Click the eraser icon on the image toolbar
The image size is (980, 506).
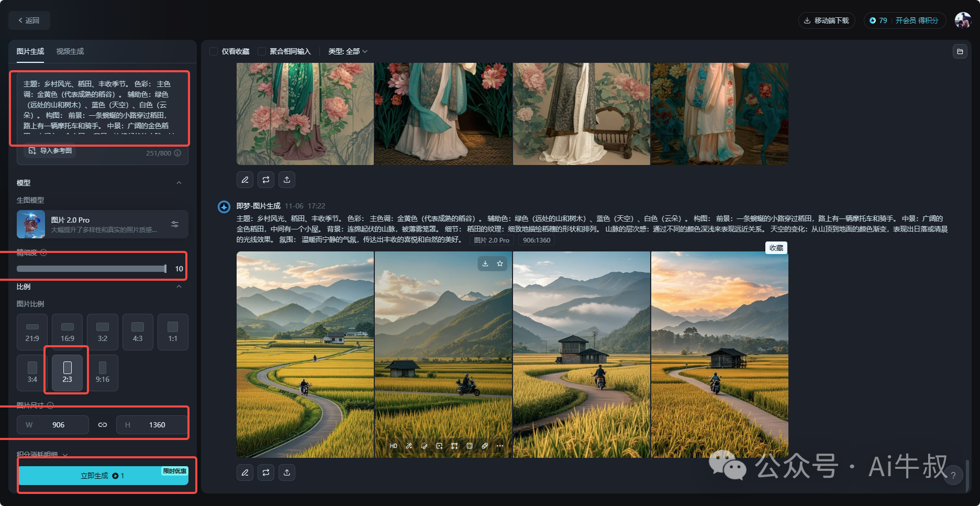pyautogui.click(x=485, y=446)
